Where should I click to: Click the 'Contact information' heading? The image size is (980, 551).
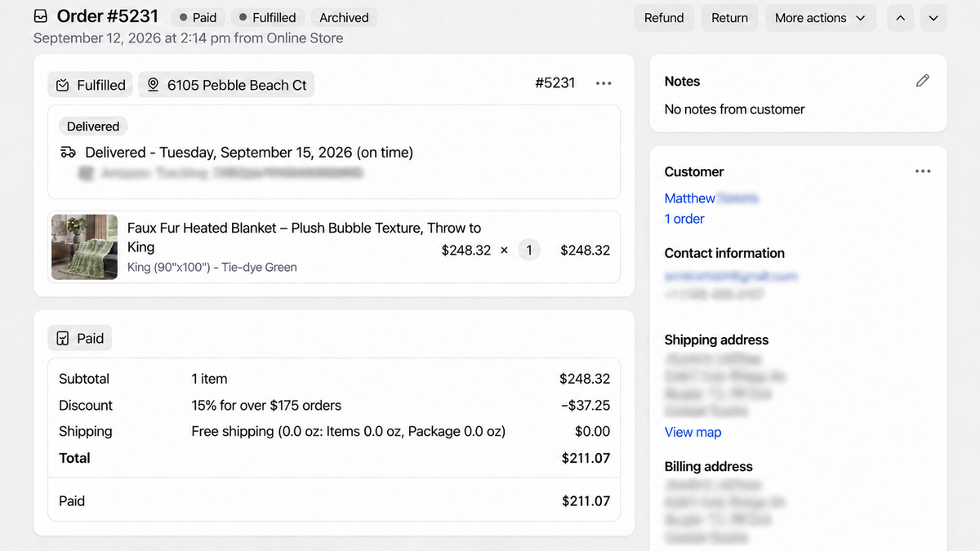pos(724,253)
